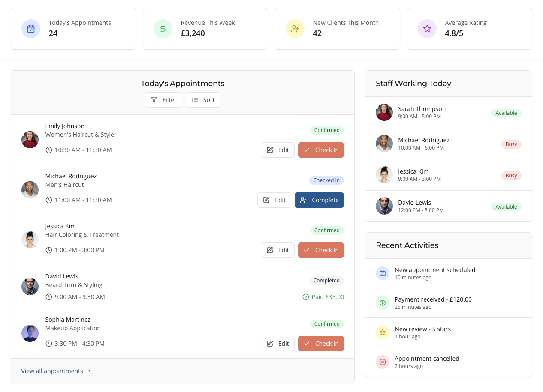Image resolution: width=543 pixels, height=392 pixels.
Task: Follow the View all appointments link
Action: click(x=56, y=371)
